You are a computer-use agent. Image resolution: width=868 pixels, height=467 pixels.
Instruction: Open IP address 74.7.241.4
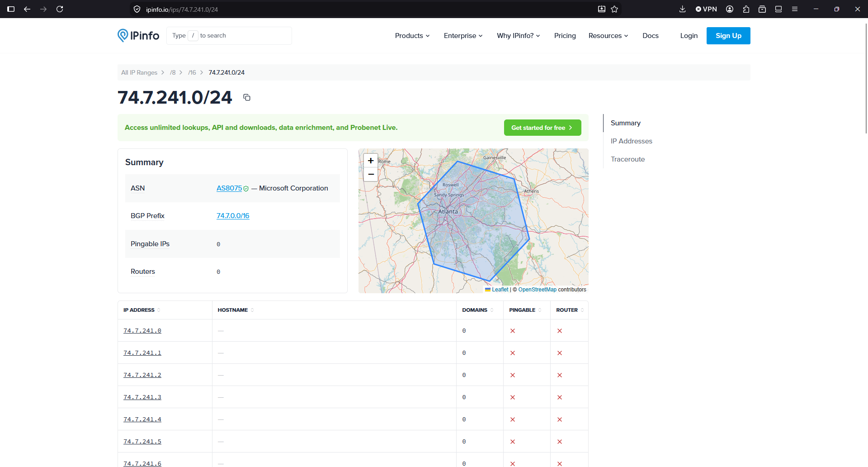click(142, 419)
